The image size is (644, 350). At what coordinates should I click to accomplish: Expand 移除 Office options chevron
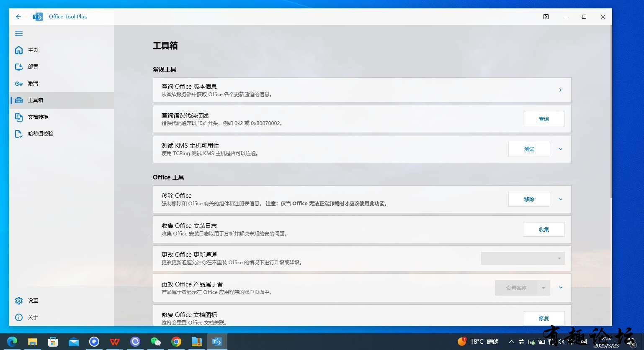pos(561,199)
